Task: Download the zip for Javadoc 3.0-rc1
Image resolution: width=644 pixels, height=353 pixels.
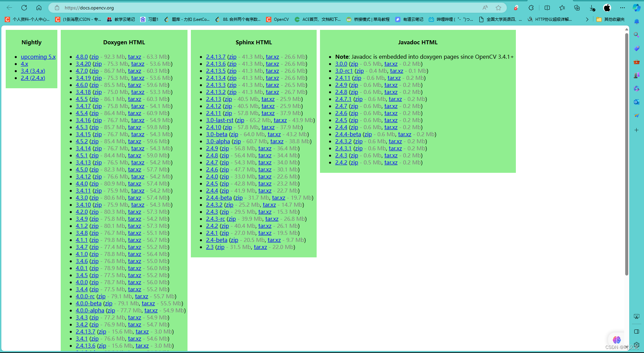Action: point(360,71)
